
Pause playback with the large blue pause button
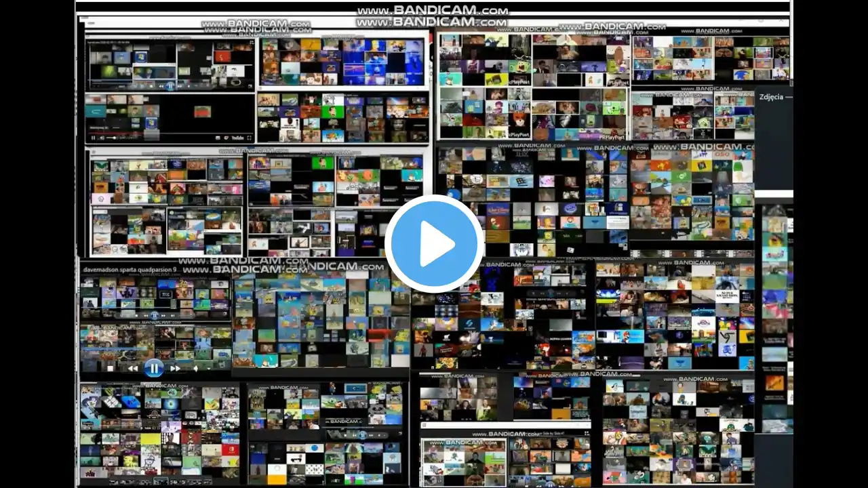pyautogui.click(x=154, y=368)
